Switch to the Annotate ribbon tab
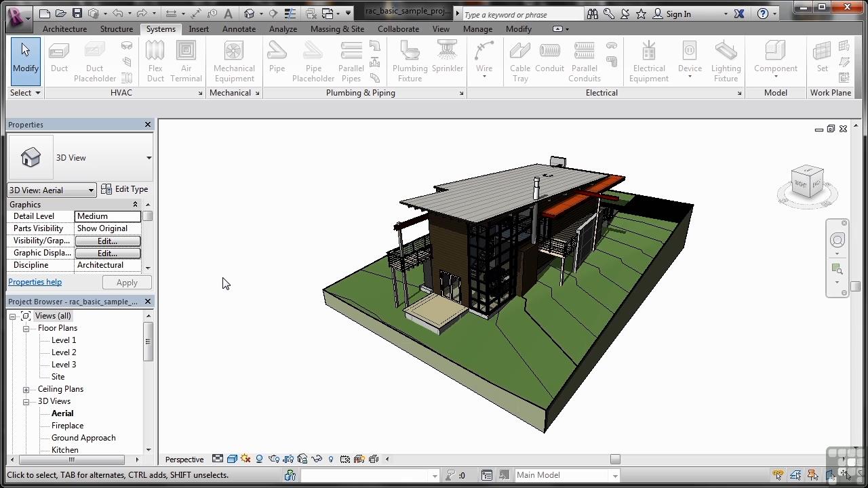This screenshot has width=868, height=488. (239, 29)
